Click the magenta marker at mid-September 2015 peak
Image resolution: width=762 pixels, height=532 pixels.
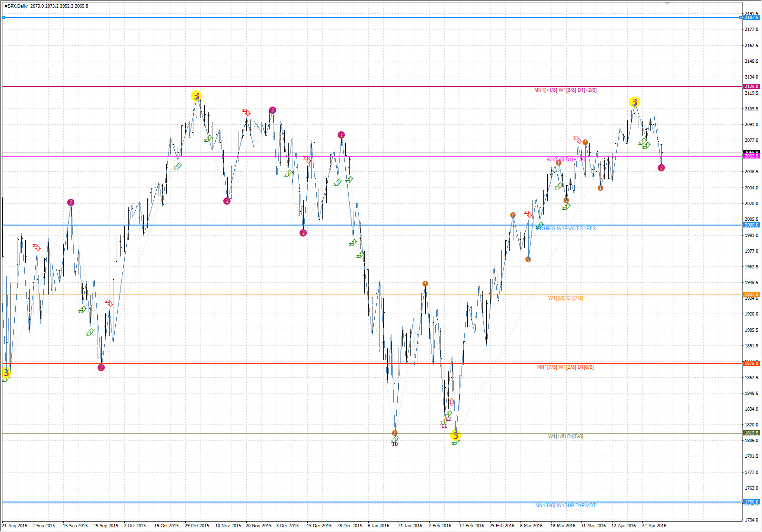(70, 203)
